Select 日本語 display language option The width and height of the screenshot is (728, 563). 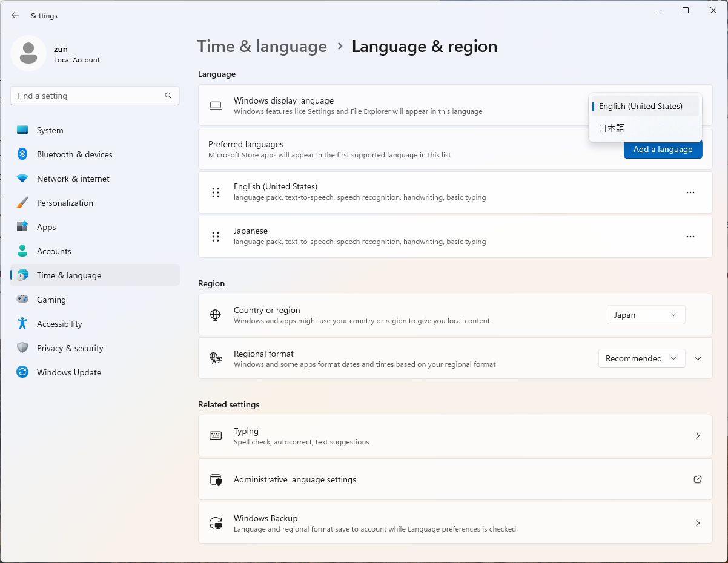(645, 128)
